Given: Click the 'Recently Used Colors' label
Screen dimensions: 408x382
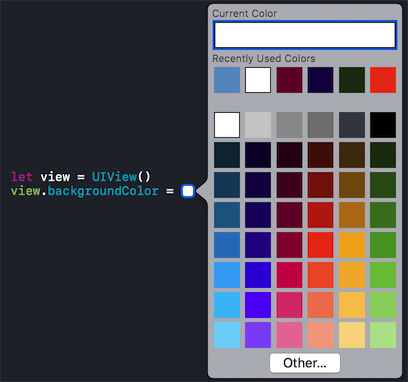Looking at the screenshot, I should [x=264, y=59].
